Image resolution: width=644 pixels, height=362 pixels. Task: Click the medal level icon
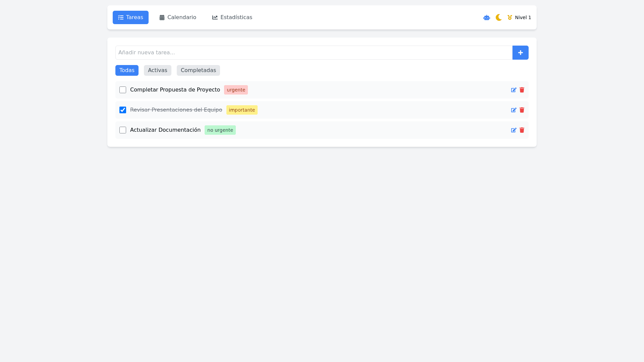pyautogui.click(x=509, y=17)
